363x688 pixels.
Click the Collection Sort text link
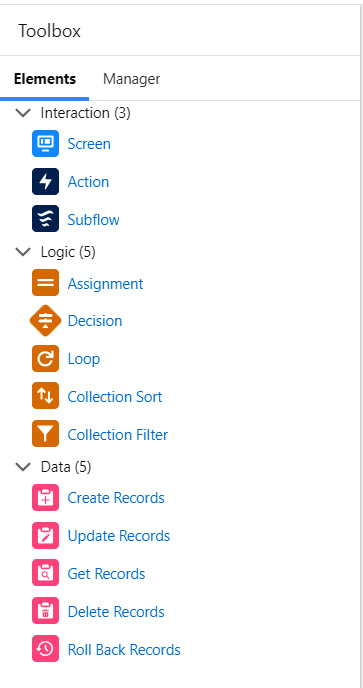point(115,397)
